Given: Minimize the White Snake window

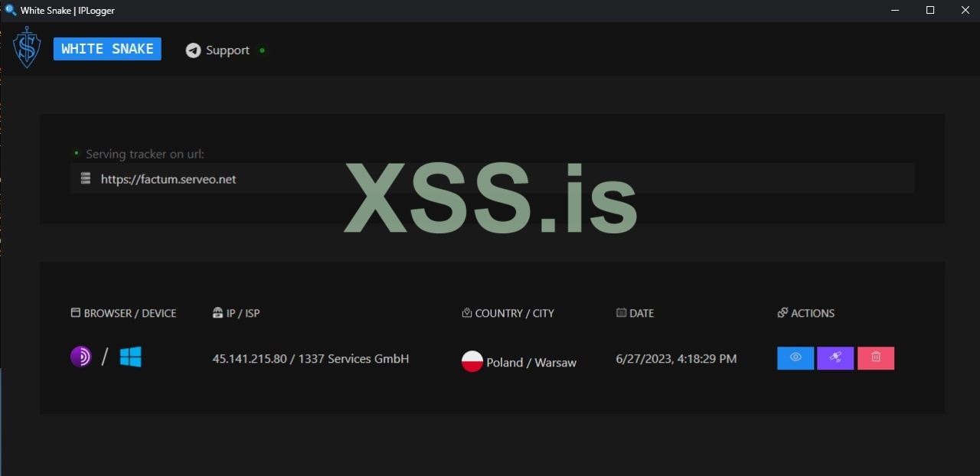Looking at the screenshot, I should pyautogui.click(x=896, y=11).
